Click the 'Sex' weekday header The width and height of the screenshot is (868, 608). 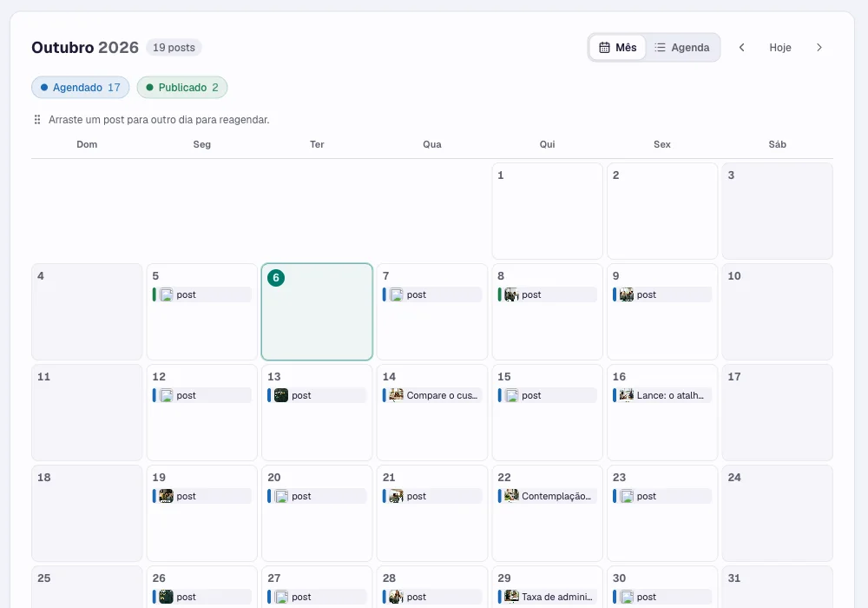[662, 144]
